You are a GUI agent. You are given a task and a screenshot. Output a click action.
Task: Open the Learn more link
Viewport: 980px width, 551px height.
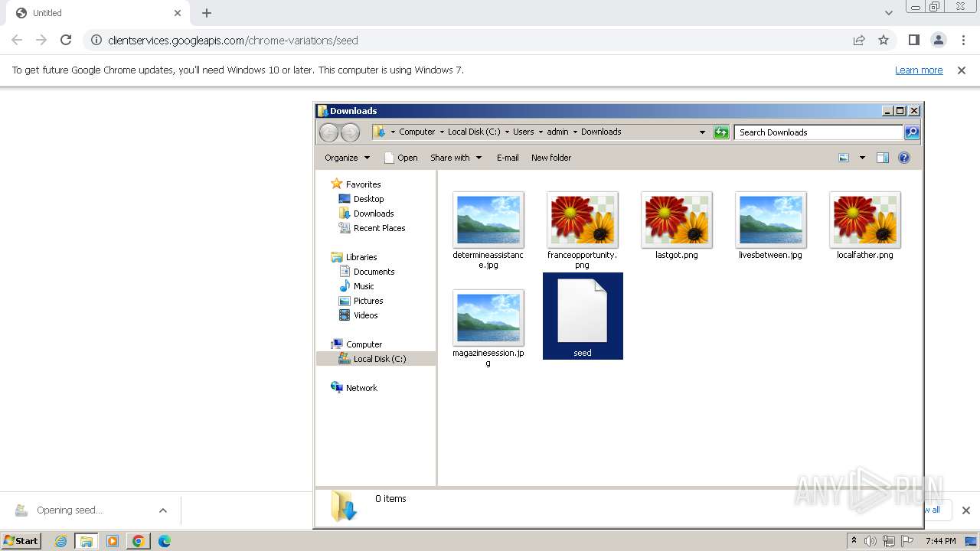coord(919,70)
